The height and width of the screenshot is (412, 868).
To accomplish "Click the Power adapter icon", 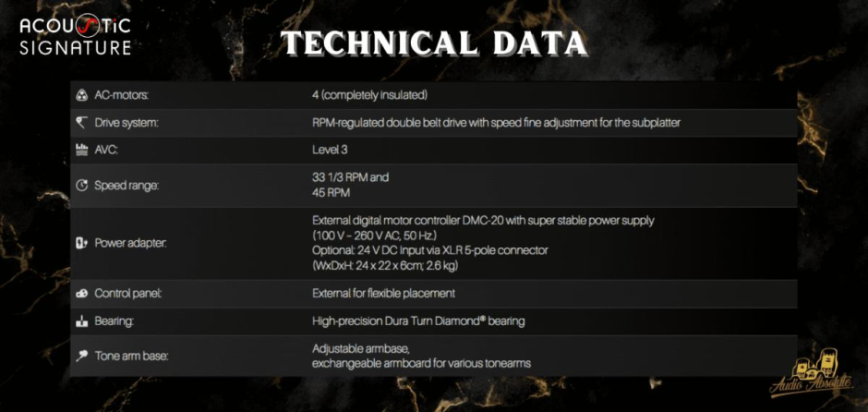I will 81,243.
